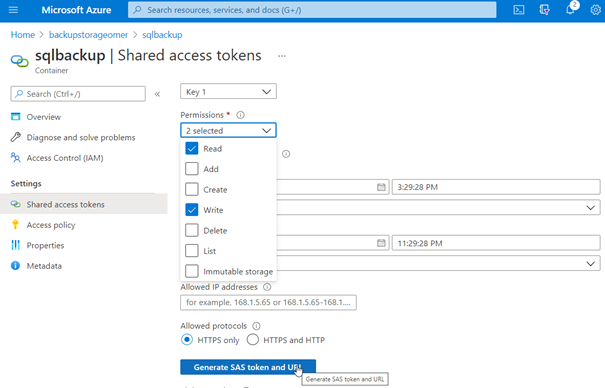Click the Metadata info icon
Image resolution: width=605 pixels, height=388 pixels.
tap(15, 265)
